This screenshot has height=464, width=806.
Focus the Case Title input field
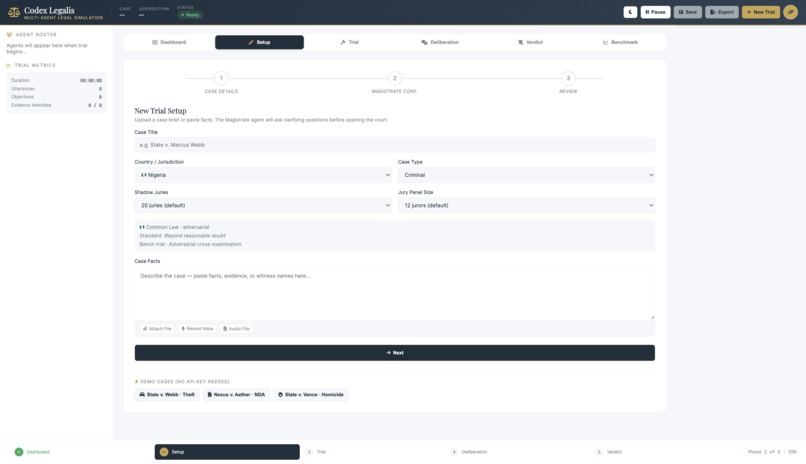click(395, 145)
